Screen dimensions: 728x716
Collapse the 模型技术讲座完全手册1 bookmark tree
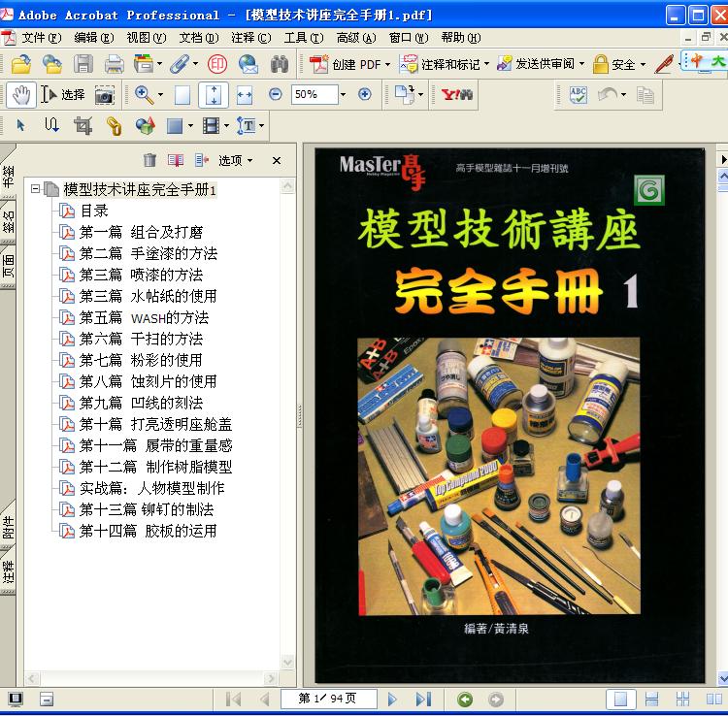(35, 189)
